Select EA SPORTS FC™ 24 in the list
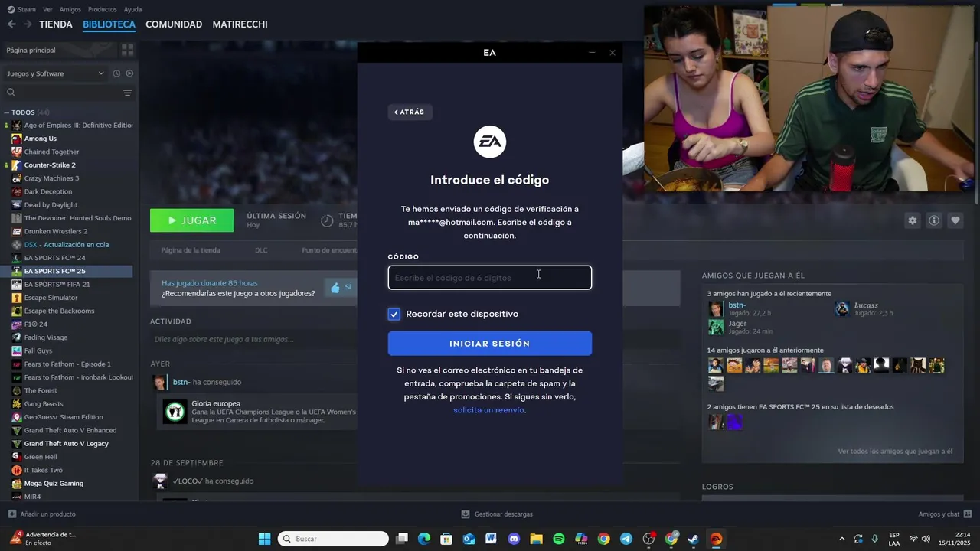This screenshot has width=980, height=551. pos(54,258)
